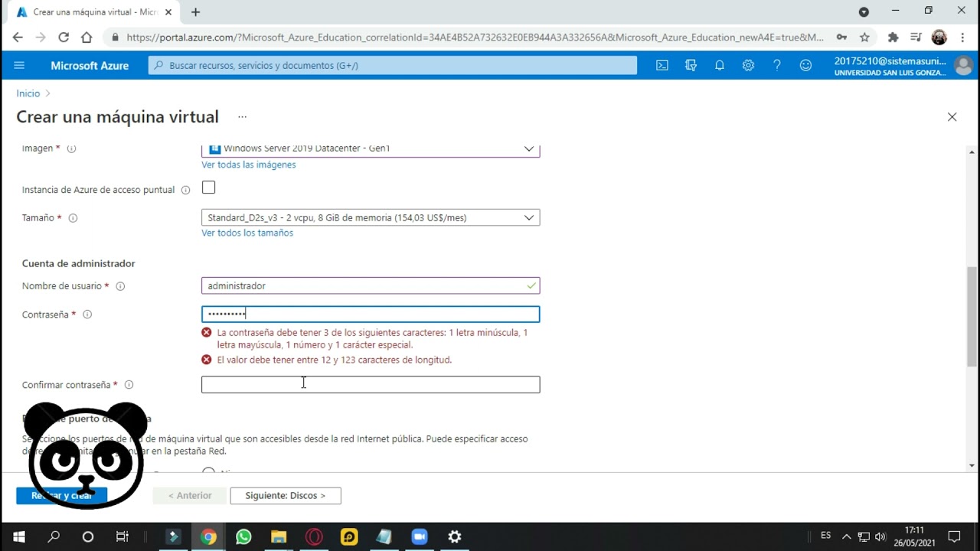
Task: Open Chrome extensions puzzle icon
Action: pyautogui.click(x=893, y=37)
